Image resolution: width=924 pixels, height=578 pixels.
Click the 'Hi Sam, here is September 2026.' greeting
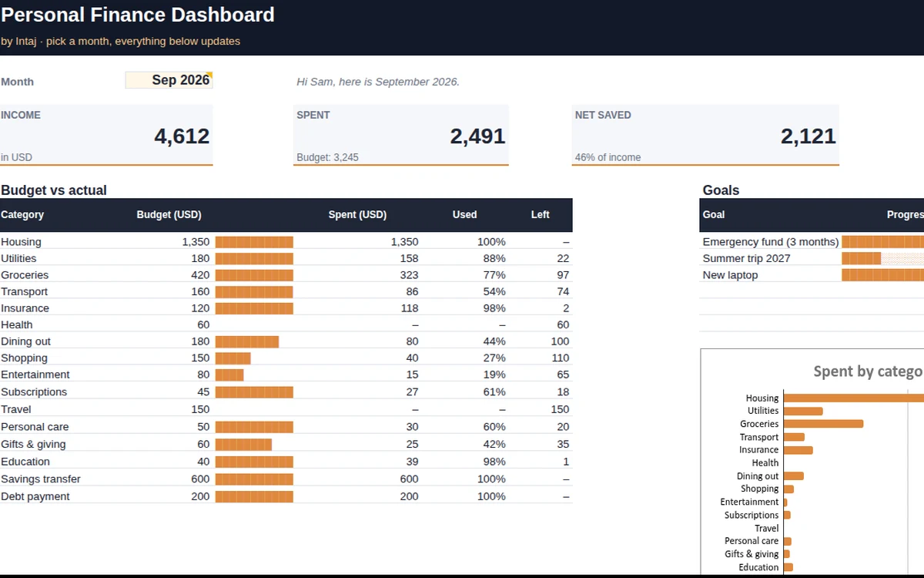click(378, 82)
